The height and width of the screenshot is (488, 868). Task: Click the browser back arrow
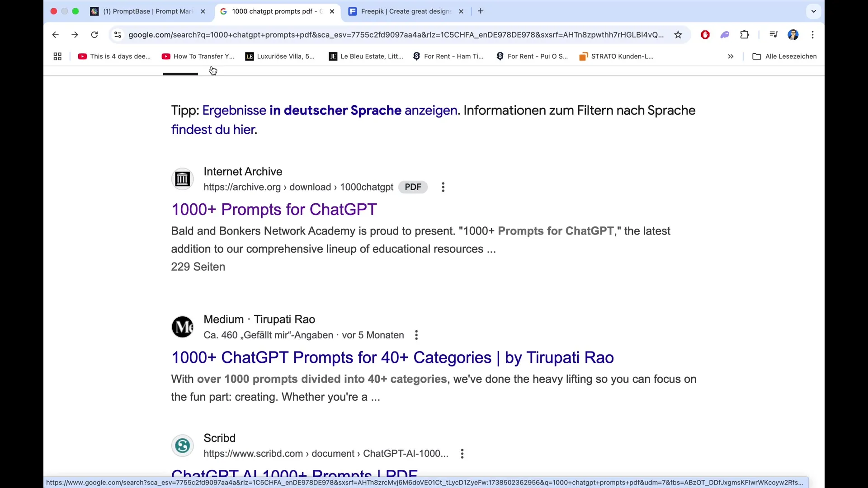point(55,35)
